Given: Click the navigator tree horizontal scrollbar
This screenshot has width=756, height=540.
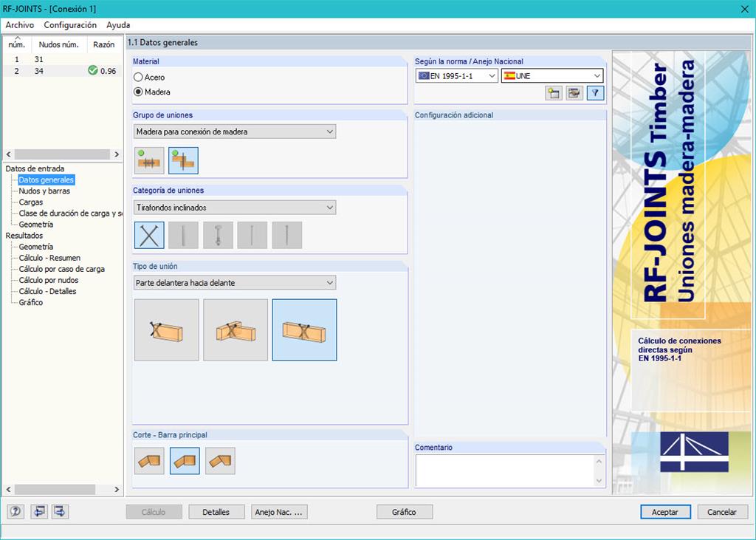Looking at the screenshot, I should tap(55, 489).
